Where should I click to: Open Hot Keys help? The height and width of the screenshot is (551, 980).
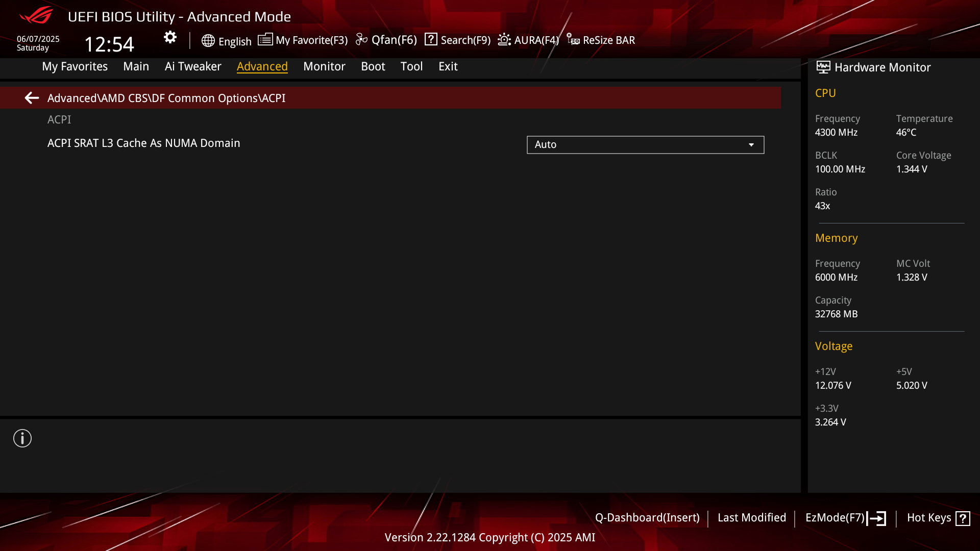[929, 518]
